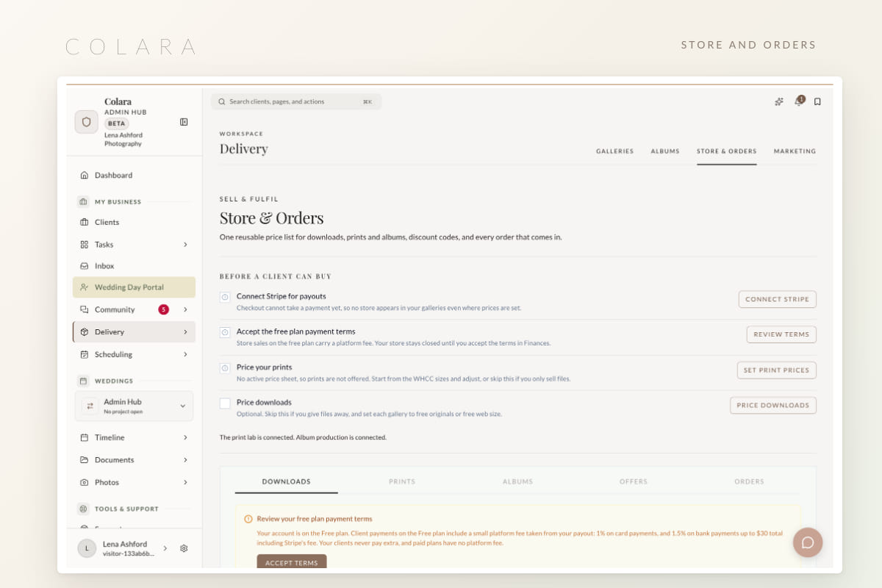This screenshot has width=882, height=588.
Task: Click the My Business section icon
Action: [83, 201]
